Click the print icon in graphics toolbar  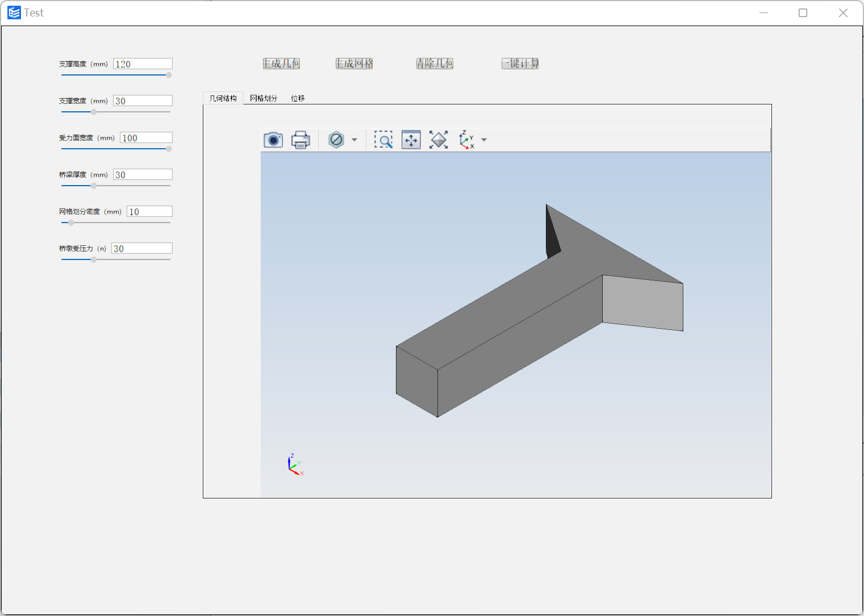click(x=300, y=140)
